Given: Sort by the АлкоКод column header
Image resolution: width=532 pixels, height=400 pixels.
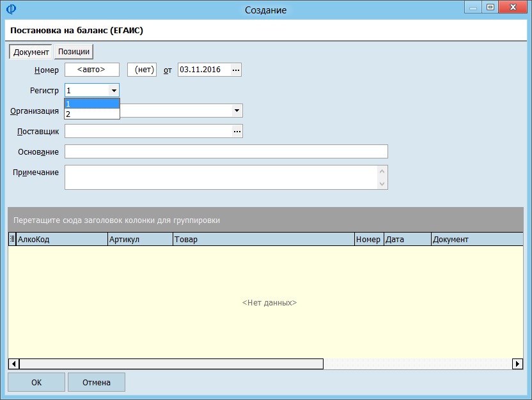Looking at the screenshot, I should pyautogui.click(x=62, y=240).
